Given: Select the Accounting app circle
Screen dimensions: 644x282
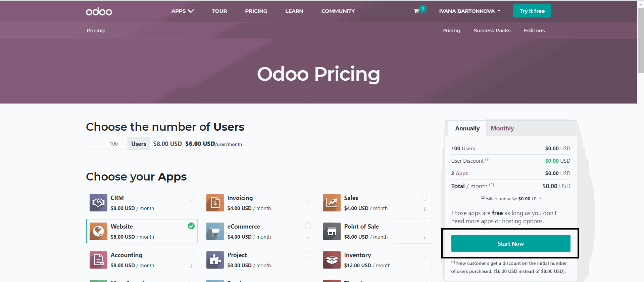Looking at the screenshot, I should pyautogui.click(x=191, y=254).
